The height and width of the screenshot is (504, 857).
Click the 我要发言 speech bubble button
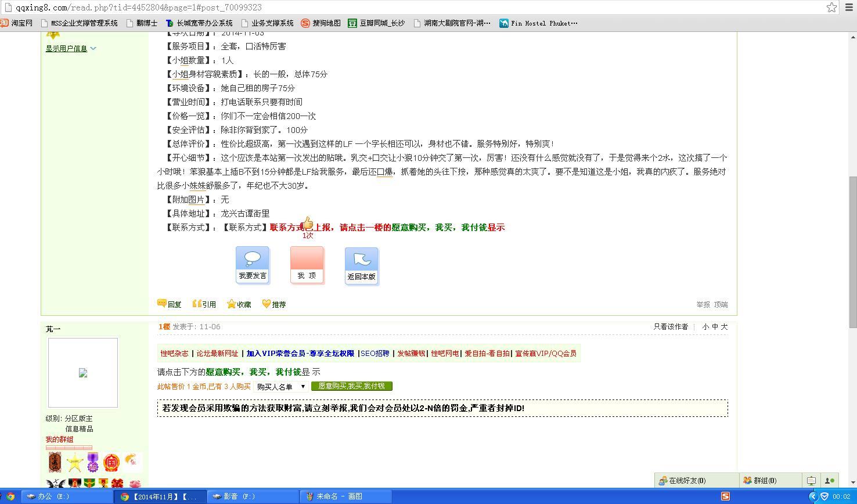click(253, 265)
